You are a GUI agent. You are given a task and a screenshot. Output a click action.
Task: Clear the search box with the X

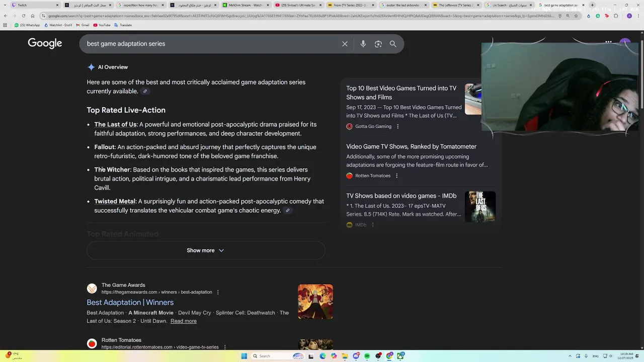point(345,44)
